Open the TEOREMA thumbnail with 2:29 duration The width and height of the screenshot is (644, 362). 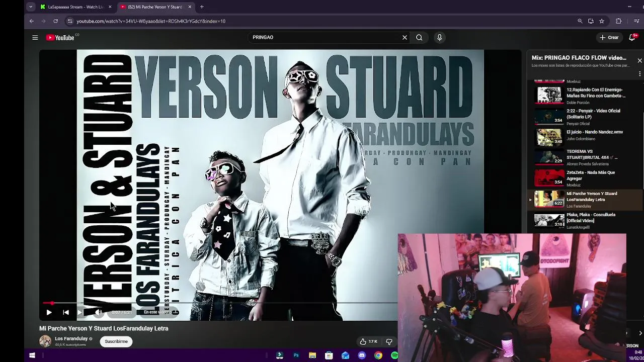549,157
